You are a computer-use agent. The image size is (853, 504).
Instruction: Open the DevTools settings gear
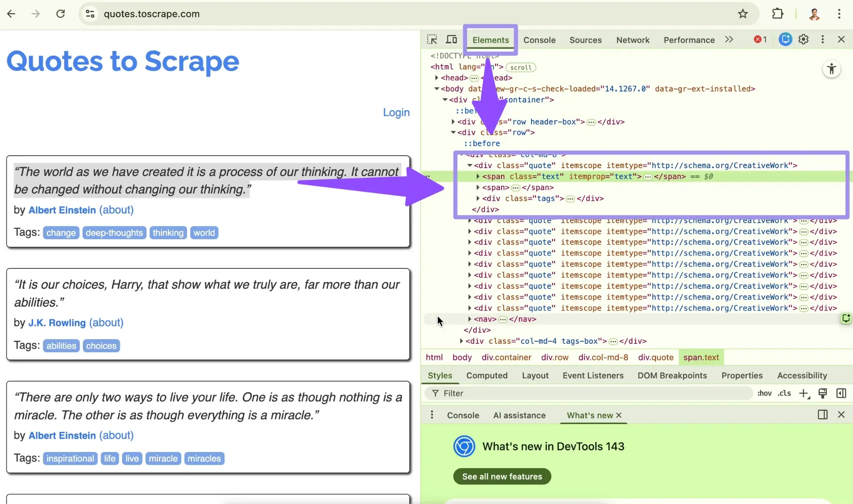[x=803, y=40]
